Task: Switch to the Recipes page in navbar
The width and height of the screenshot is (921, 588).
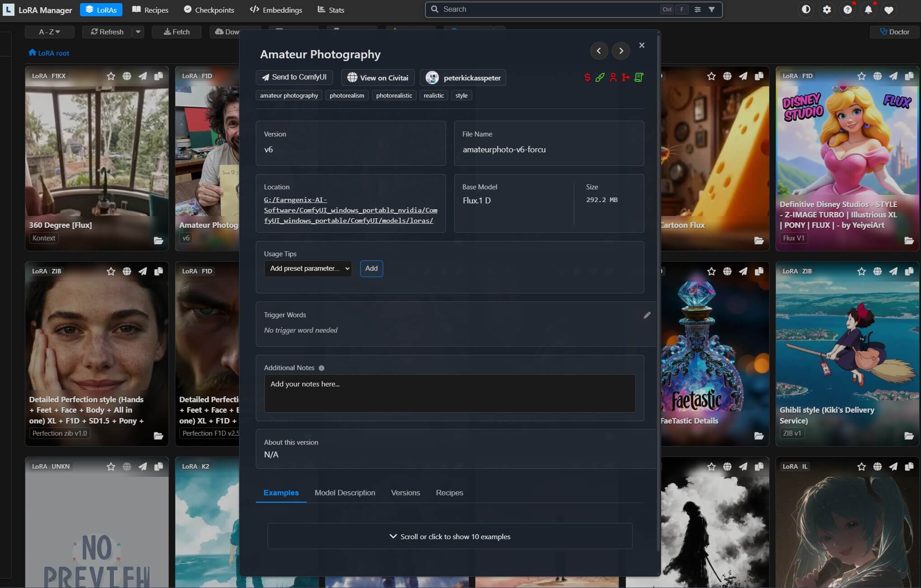Action: pos(150,9)
